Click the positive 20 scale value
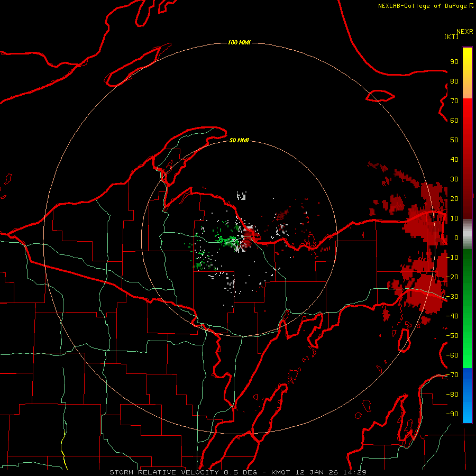476x476 pixels. [454, 198]
